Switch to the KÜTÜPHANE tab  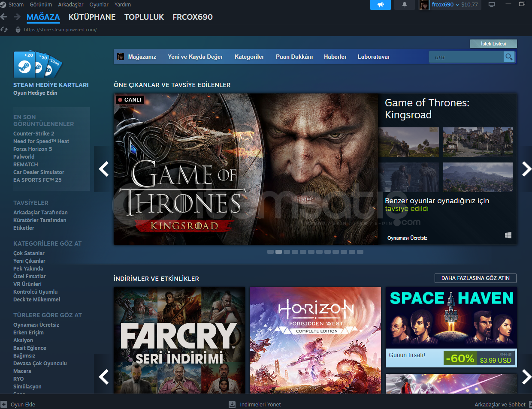pyautogui.click(x=92, y=17)
